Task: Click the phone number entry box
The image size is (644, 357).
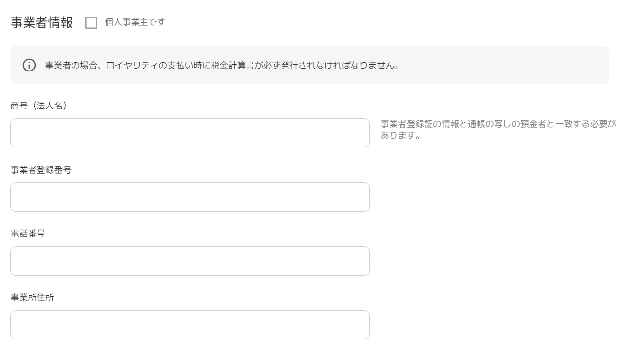Action: coord(190,260)
